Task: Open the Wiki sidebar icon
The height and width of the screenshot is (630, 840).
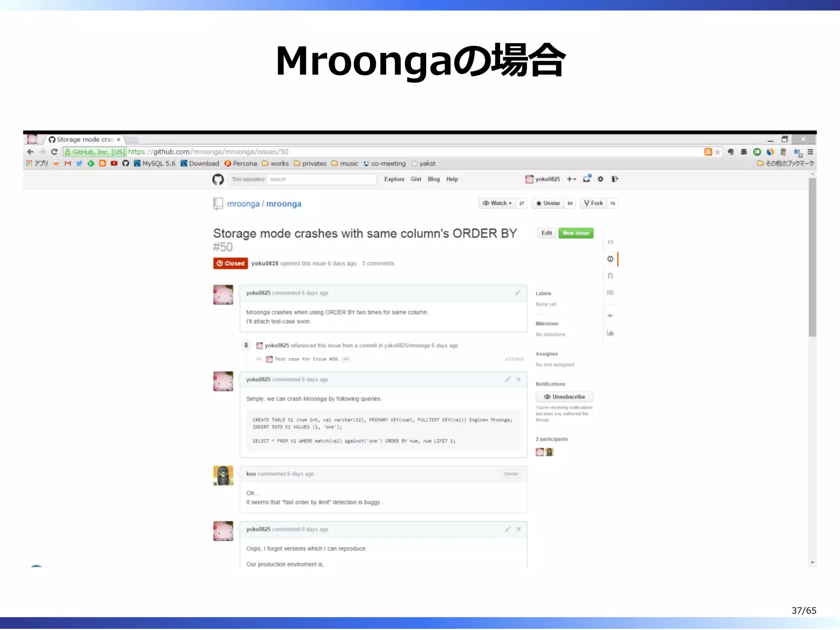Action: point(610,292)
